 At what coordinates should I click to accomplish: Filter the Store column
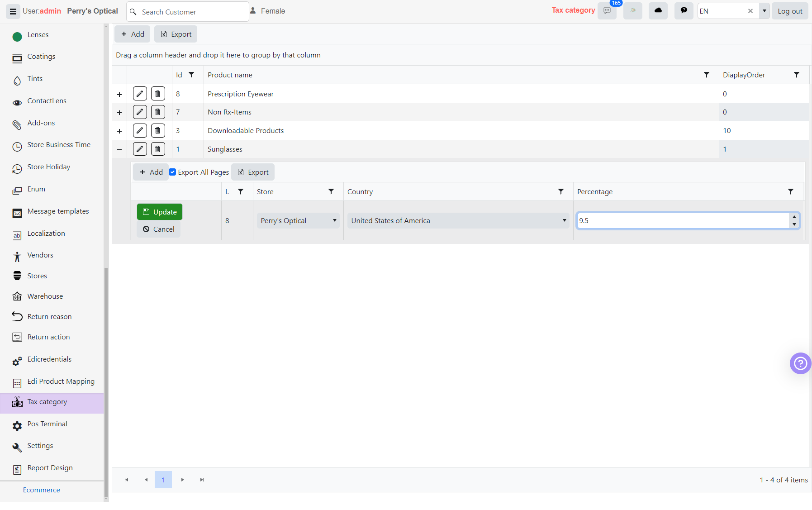(331, 191)
